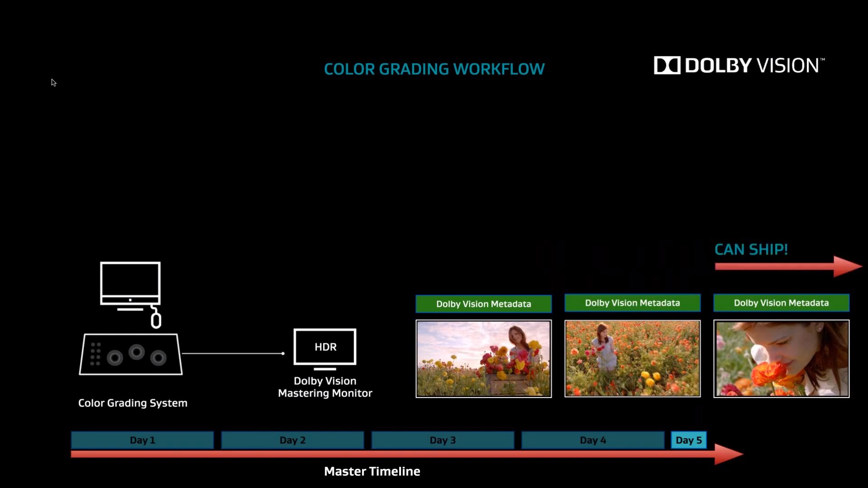The width and height of the screenshot is (868, 488).
Task: Select the Day 2 timeline block
Action: (292, 440)
